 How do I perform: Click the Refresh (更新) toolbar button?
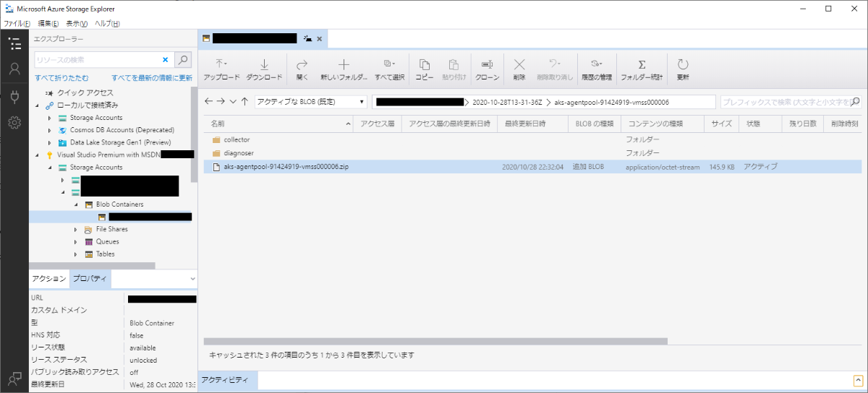(683, 70)
